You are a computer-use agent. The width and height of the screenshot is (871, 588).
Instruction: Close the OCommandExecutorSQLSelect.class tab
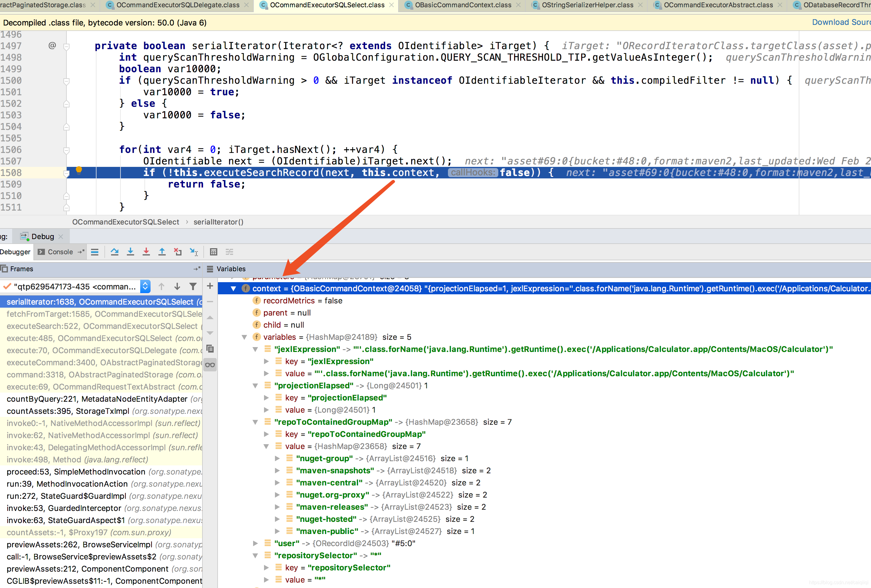pos(391,5)
